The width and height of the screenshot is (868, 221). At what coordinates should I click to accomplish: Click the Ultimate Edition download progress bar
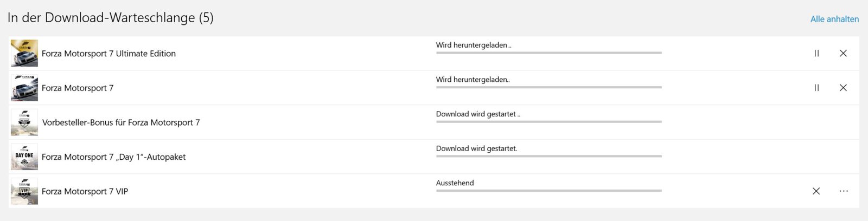[549, 53]
